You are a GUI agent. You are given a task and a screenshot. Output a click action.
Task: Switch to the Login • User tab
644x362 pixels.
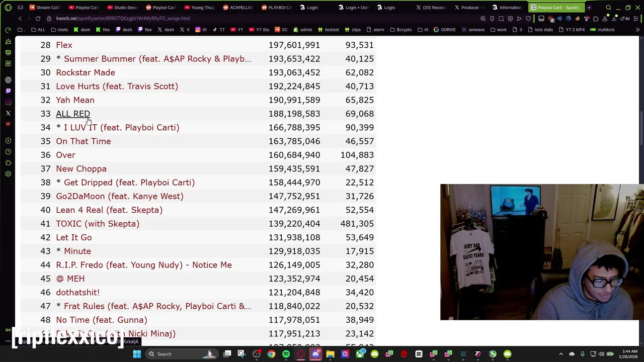[355, 8]
